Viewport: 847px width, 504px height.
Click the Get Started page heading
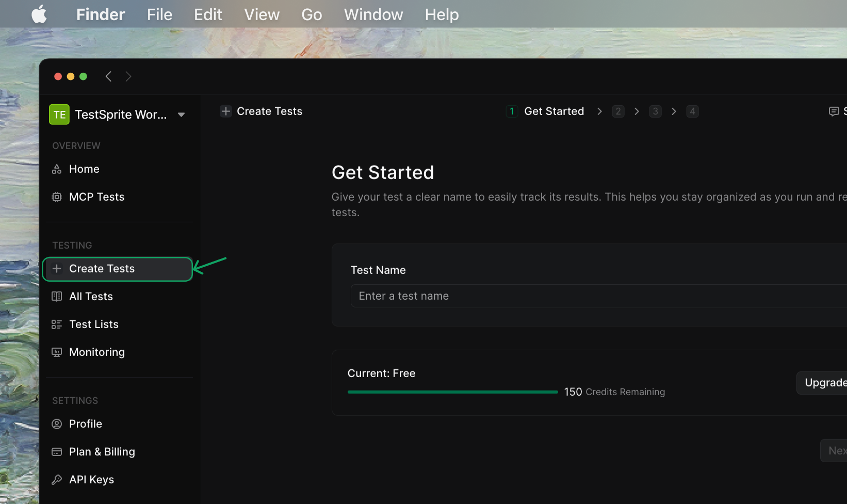tap(383, 173)
